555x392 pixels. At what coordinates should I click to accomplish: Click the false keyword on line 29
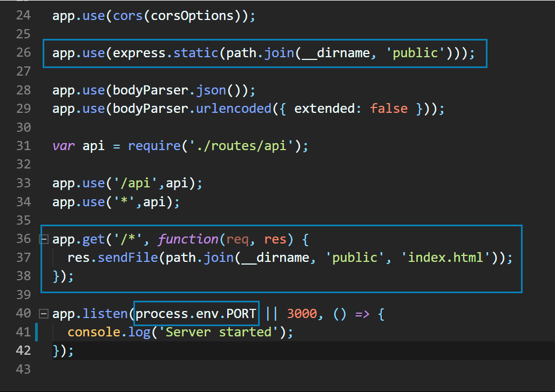pyautogui.click(x=389, y=109)
